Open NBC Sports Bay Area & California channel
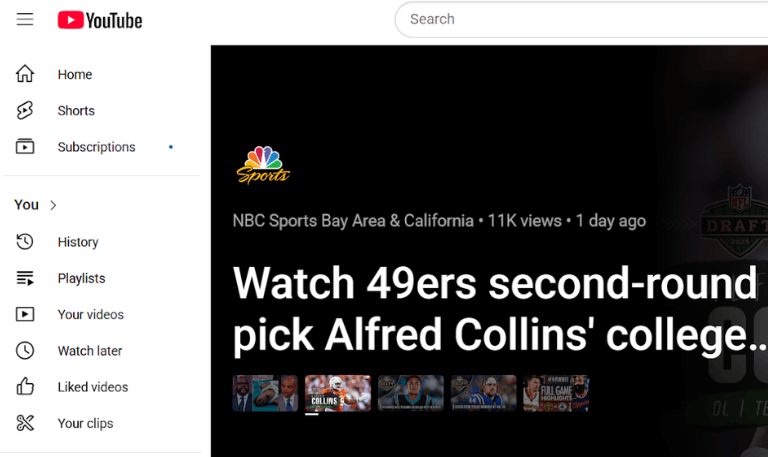 (353, 221)
